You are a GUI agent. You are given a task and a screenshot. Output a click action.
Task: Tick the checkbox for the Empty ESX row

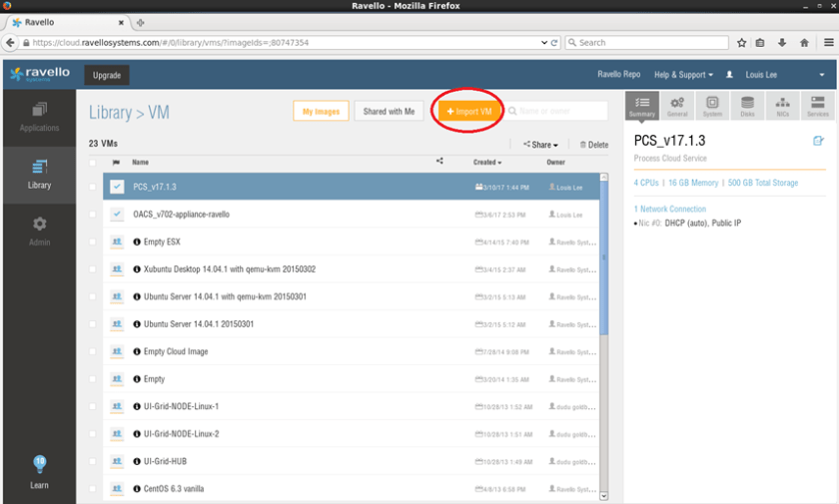pyautogui.click(x=93, y=242)
